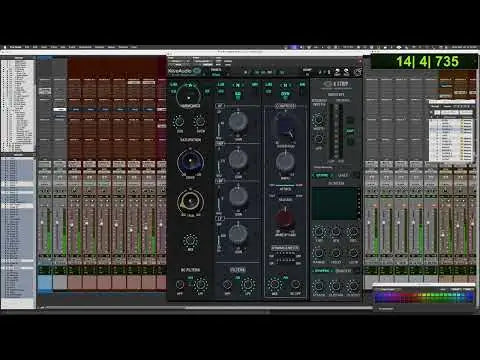Click the compressor SC HPF knob
The image size is (480, 360).
point(295,285)
